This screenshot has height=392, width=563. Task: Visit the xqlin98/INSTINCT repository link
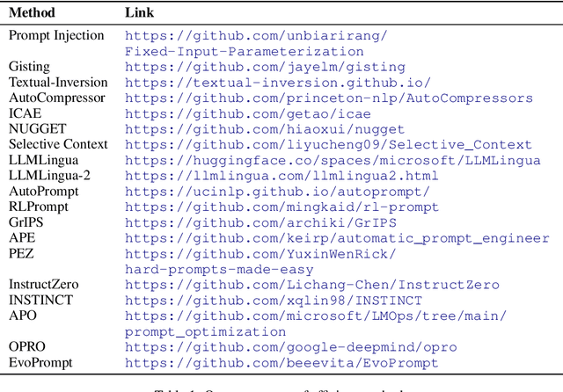[273, 301]
